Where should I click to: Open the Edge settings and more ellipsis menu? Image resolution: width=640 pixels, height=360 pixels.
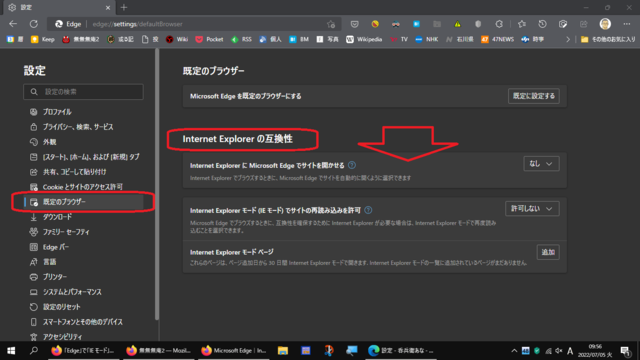(x=627, y=24)
